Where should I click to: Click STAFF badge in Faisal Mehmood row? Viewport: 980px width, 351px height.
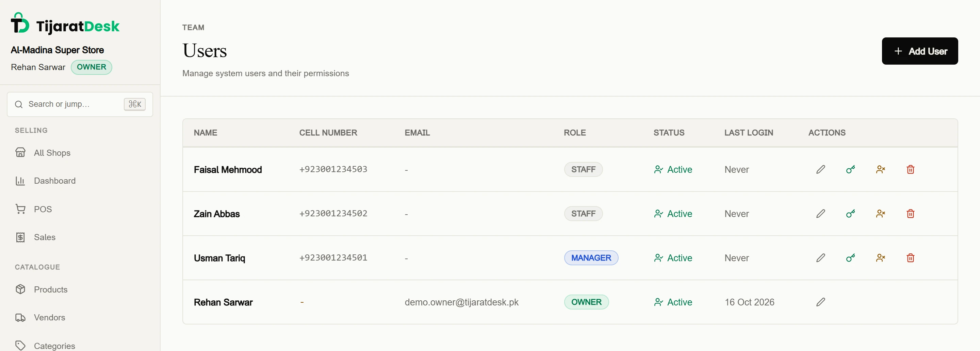583,169
